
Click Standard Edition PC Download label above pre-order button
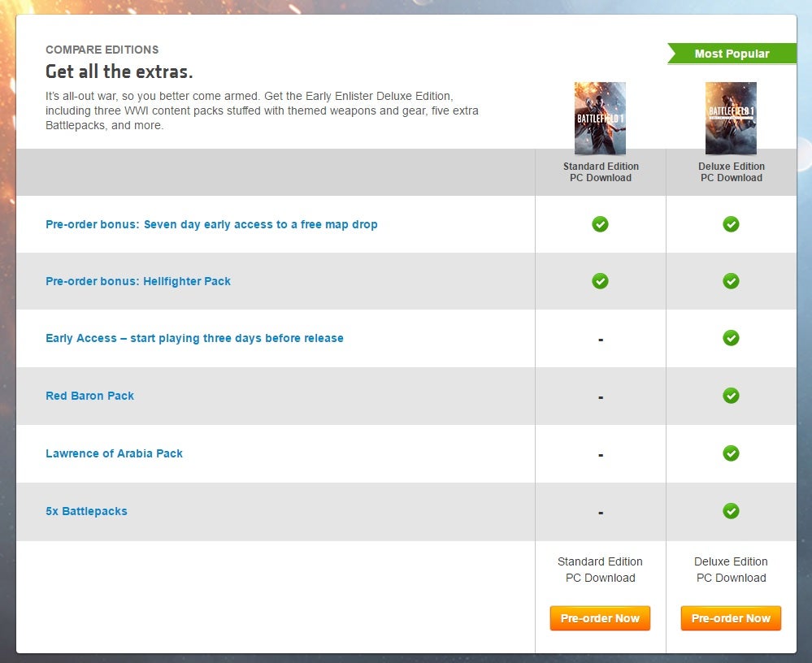pos(600,570)
